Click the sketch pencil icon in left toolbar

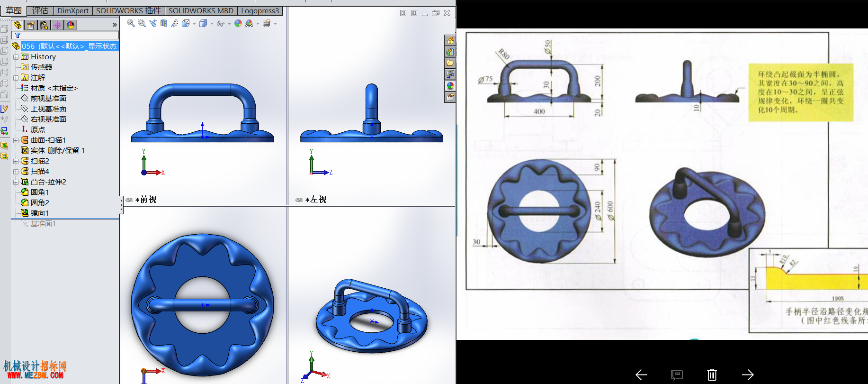coord(4,109)
